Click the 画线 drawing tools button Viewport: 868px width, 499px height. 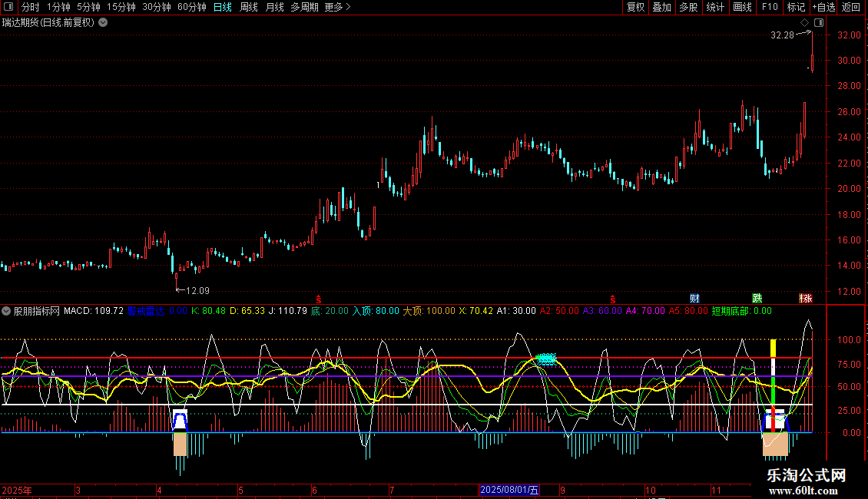743,8
